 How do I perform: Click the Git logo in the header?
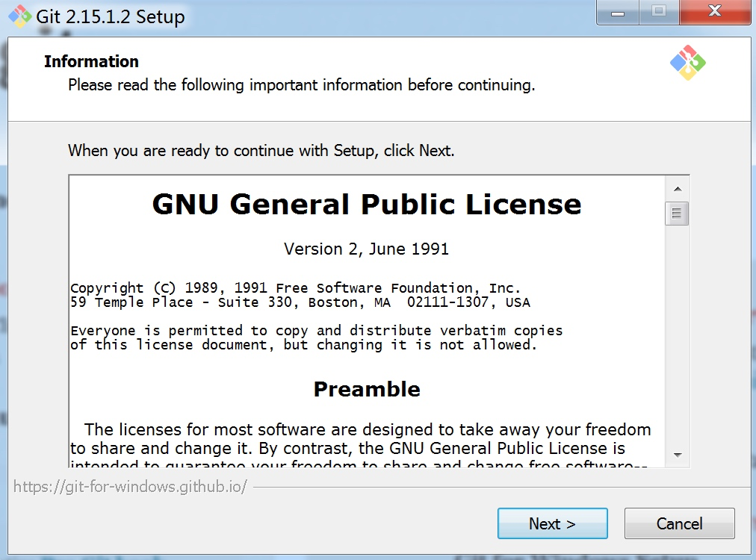[x=688, y=63]
